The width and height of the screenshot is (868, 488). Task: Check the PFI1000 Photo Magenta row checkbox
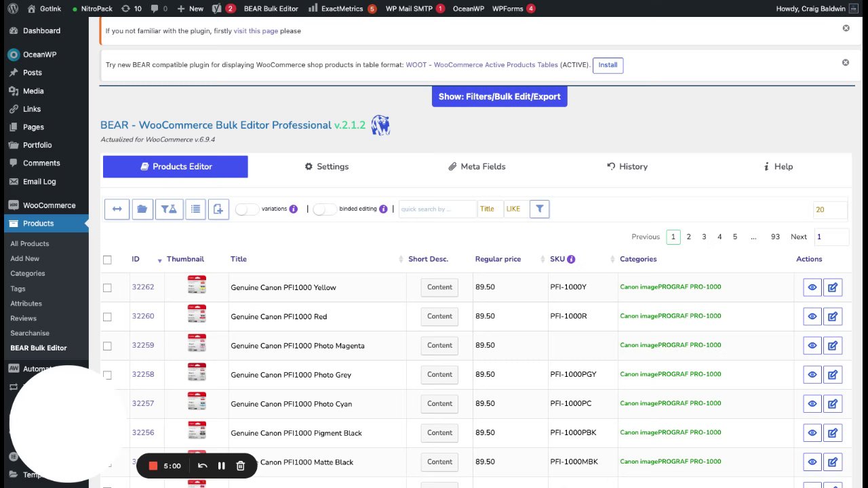click(107, 346)
